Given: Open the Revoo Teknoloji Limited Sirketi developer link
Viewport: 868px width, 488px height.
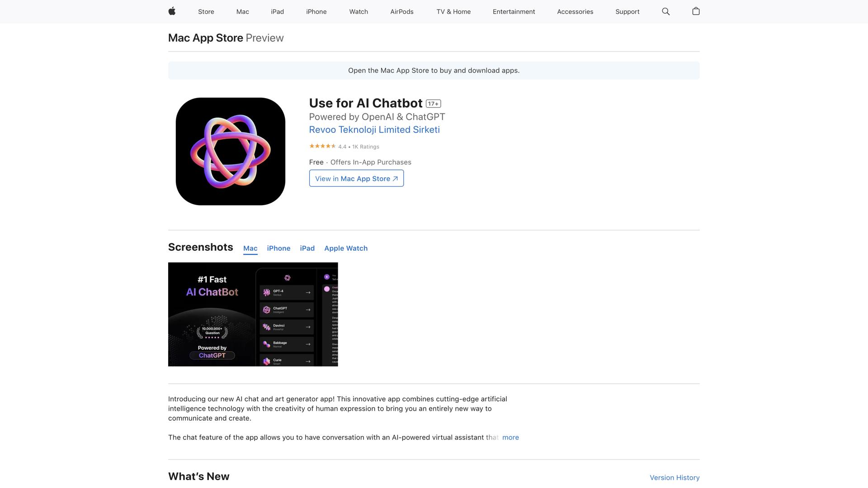Looking at the screenshot, I should coord(374,130).
